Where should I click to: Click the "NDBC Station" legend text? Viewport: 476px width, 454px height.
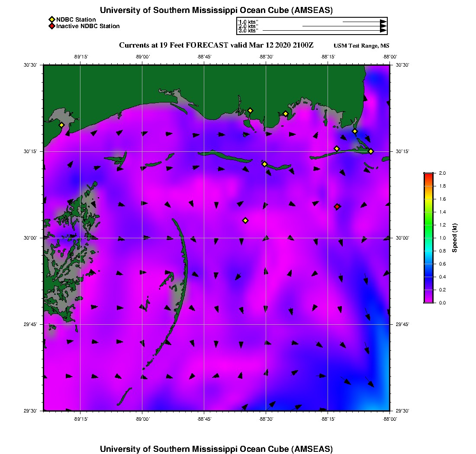coord(76,19)
